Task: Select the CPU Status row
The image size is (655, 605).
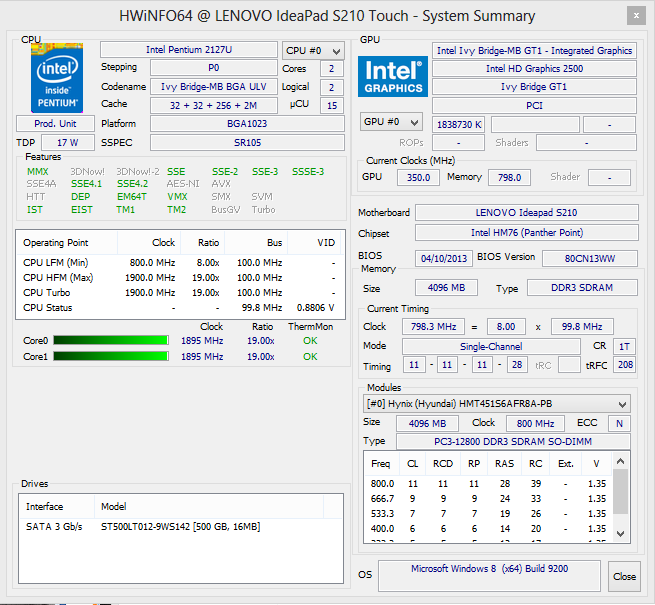Action: [x=180, y=308]
